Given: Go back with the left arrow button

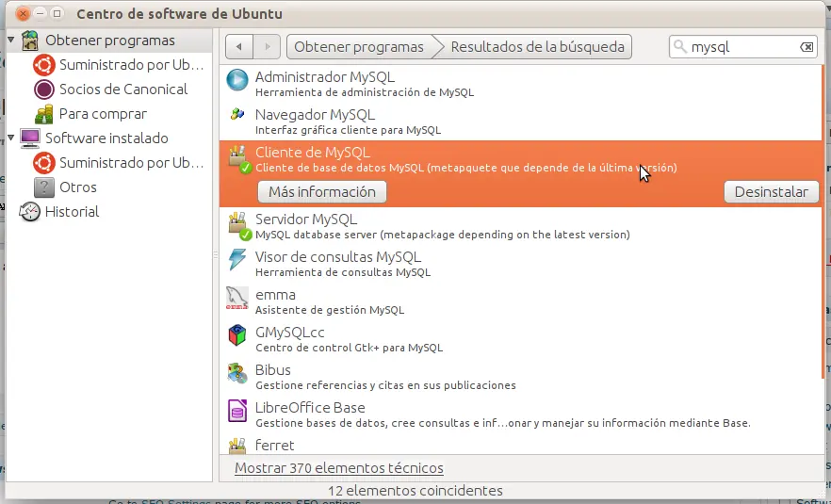Looking at the screenshot, I should coord(239,47).
